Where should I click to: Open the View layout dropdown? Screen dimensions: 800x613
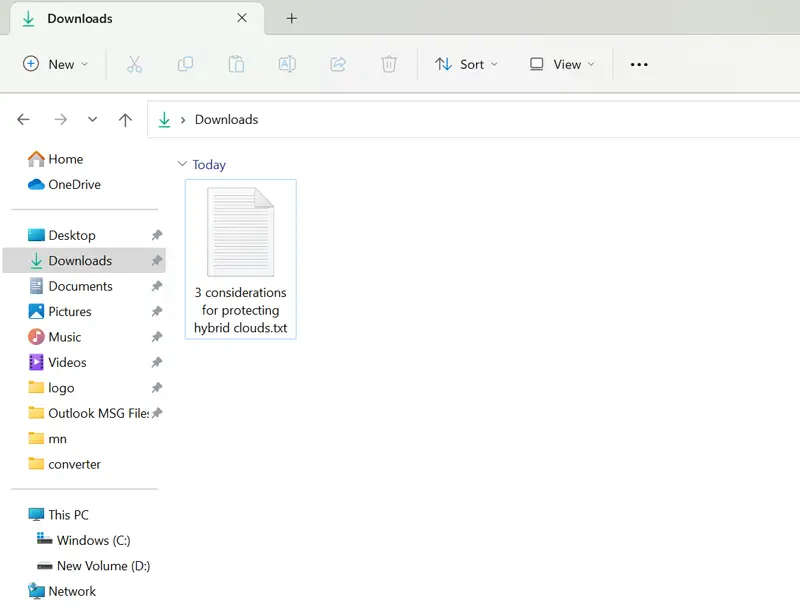click(562, 64)
